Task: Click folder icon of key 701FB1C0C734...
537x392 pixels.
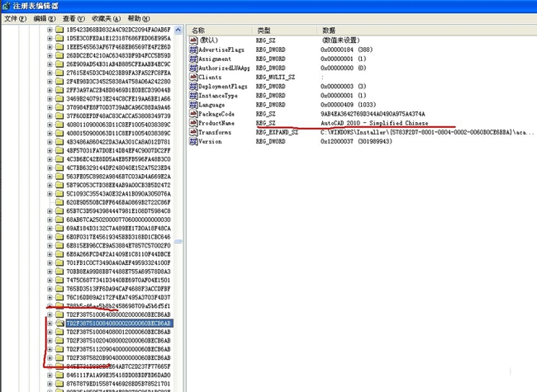Action: (x=59, y=262)
